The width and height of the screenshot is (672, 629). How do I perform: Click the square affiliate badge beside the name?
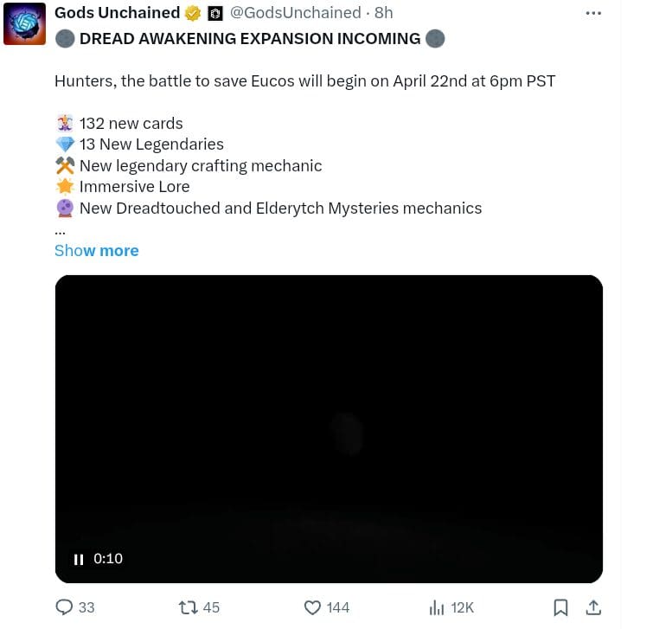(x=215, y=13)
